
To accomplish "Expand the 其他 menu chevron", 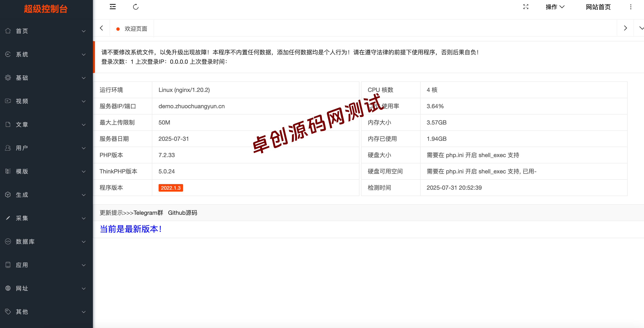I will pyautogui.click(x=84, y=312).
